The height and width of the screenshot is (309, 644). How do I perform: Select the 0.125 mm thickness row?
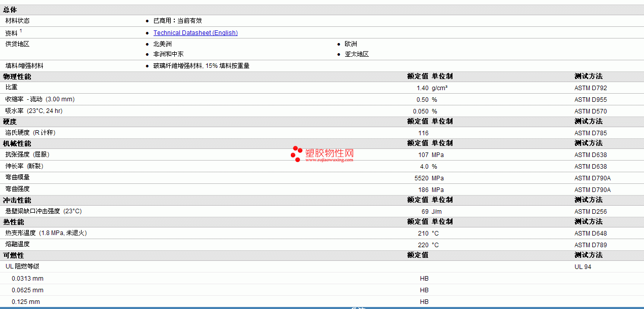(322, 301)
